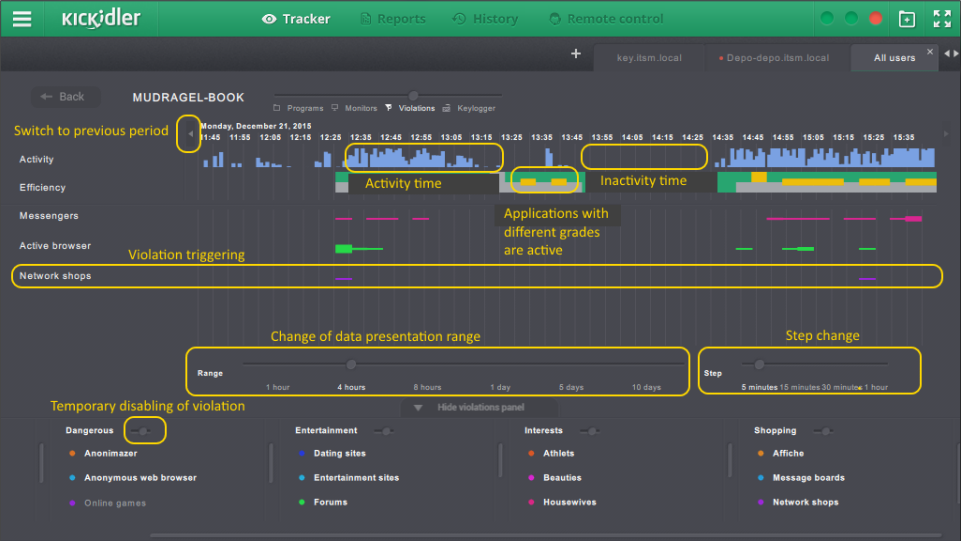The image size is (962, 541).
Task: Switch to previous time period arrow
Action: [x=190, y=134]
